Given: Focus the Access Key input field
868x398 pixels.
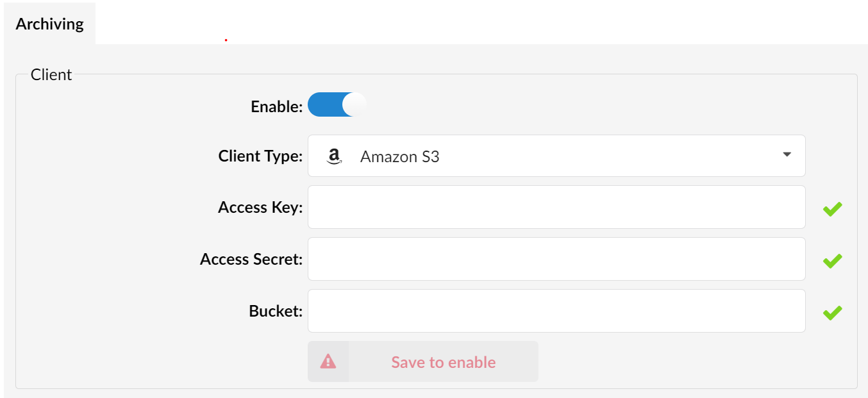Looking at the screenshot, I should click(556, 207).
